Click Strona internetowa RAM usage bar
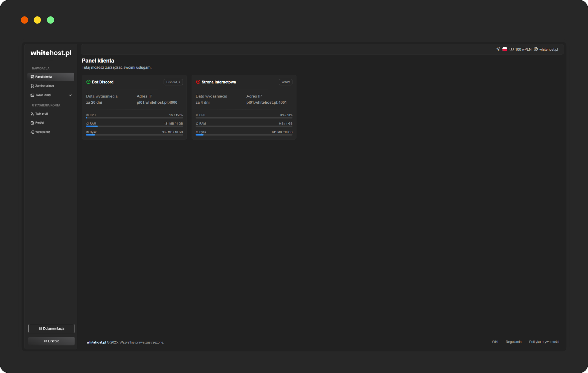Image resolution: width=588 pixels, height=373 pixels. (x=244, y=126)
